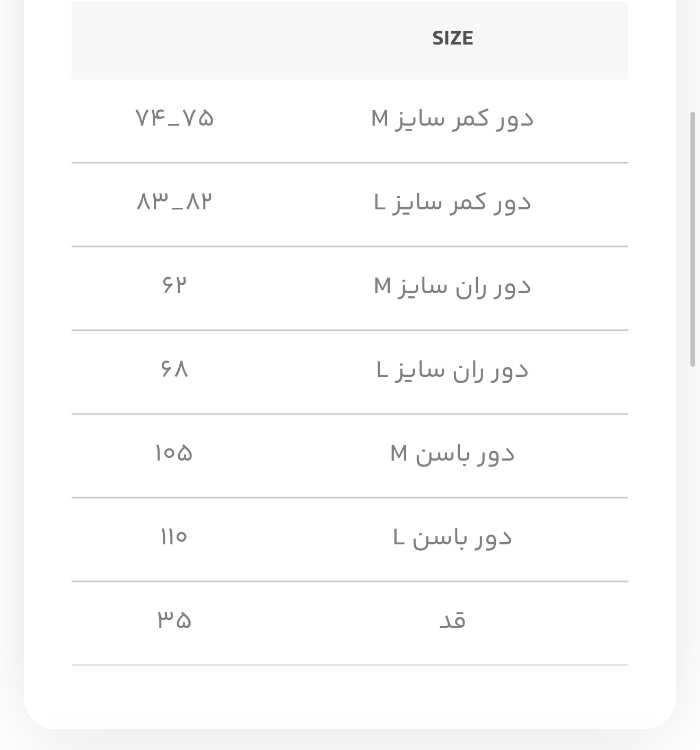Click the thigh value ۶۸
The width and height of the screenshot is (700, 750).
[174, 369]
